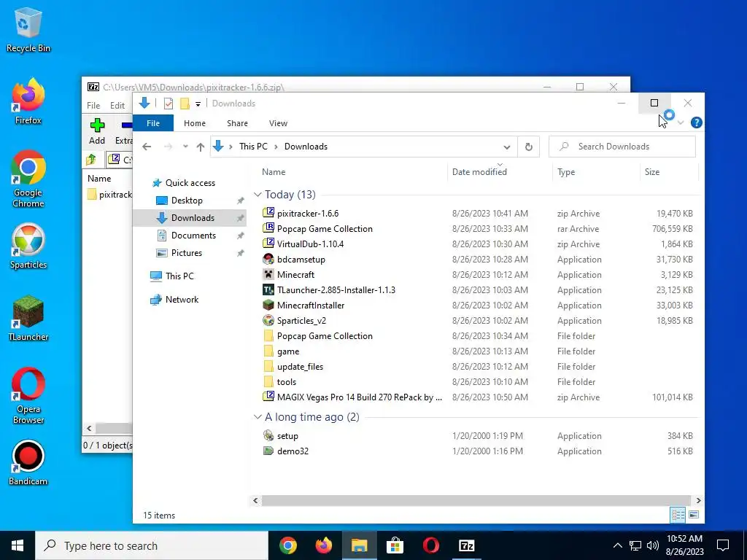Select the MAGIX Vegas Pro zip icon

(x=268, y=397)
